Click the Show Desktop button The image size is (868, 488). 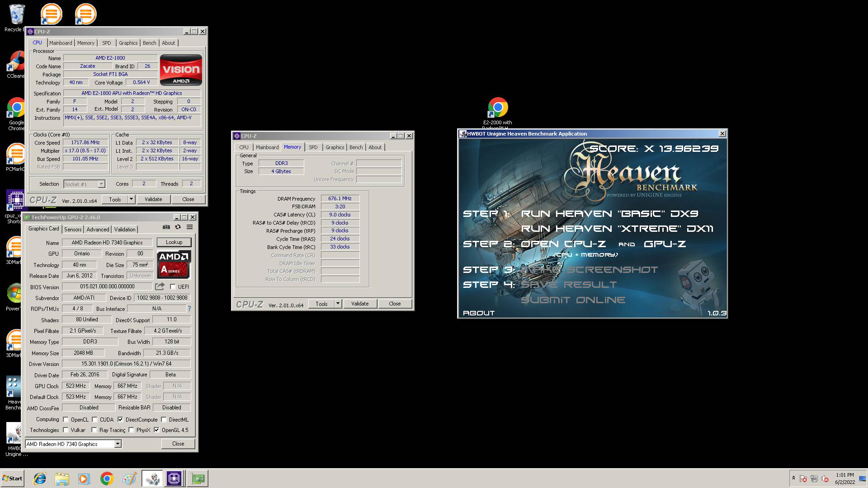point(863,479)
